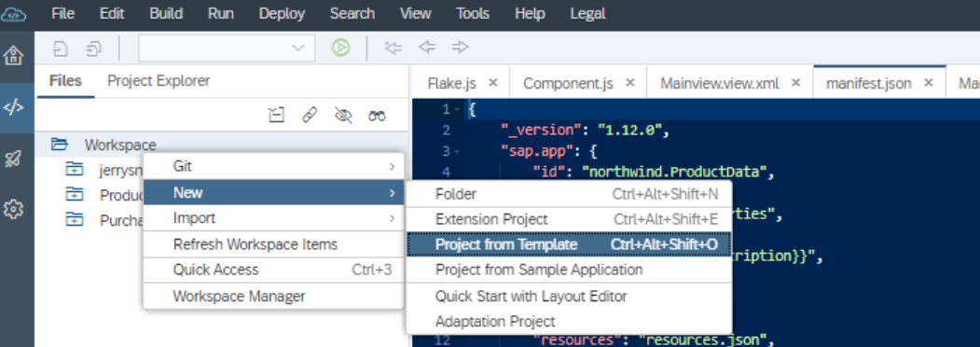Click the Save All icon in toolbar
Image resolution: width=980 pixels, height=347 pixels.
tap(94, 49)
